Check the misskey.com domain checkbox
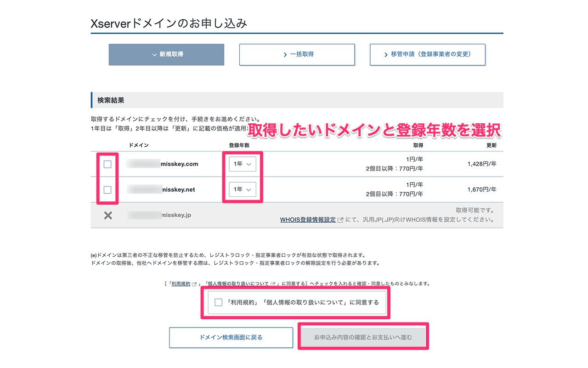 tap(107, 164)
